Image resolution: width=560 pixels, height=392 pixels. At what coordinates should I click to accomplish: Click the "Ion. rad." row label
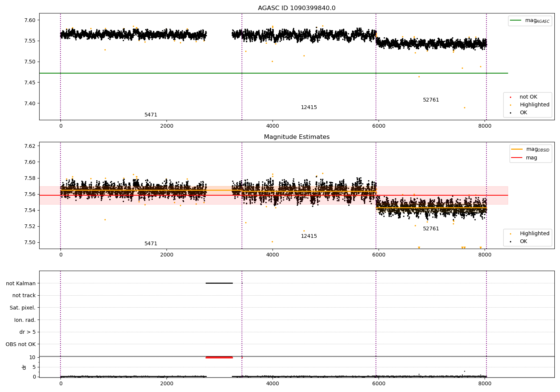(25, 320)
